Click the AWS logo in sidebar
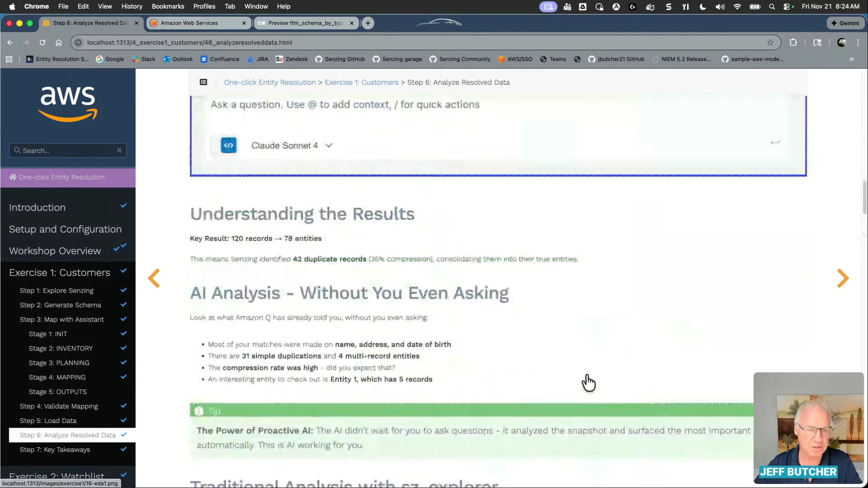This screenshot has width=868, height=488. click(68, 104)
